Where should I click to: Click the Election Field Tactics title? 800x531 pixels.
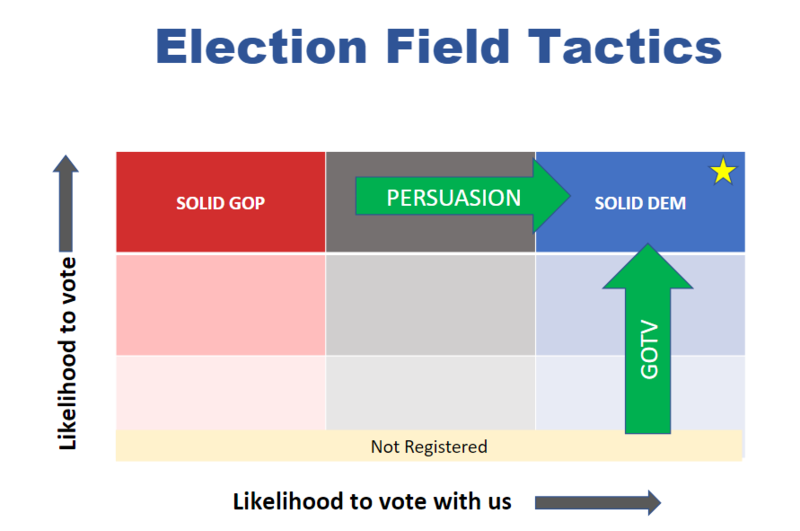coord(439,46)
